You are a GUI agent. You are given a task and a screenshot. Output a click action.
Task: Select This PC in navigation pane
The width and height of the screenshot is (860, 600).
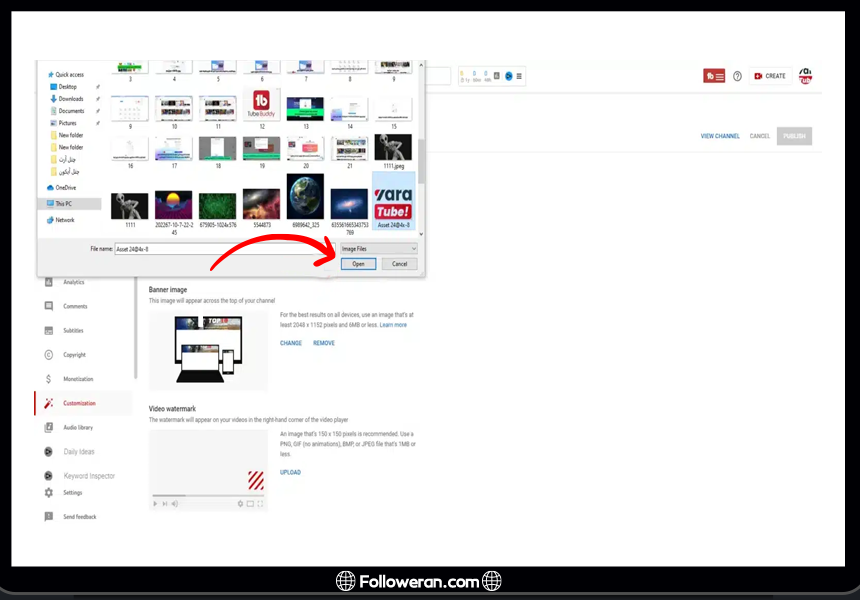pyautogui.click(x=64, y=204)
